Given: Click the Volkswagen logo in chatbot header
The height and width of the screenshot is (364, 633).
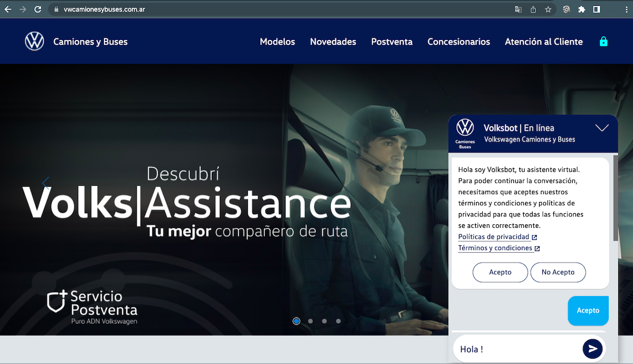Looking at the screenshot, I should click(465, 130).
